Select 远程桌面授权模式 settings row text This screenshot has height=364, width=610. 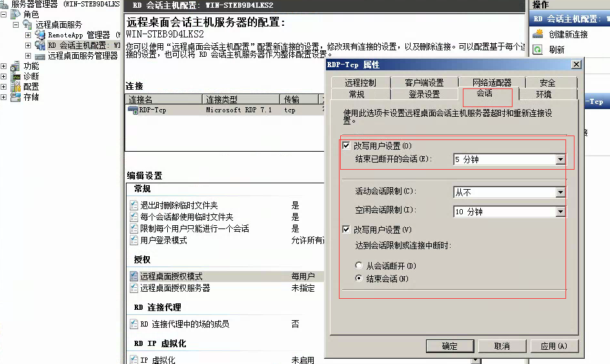(x=171, y=276)
